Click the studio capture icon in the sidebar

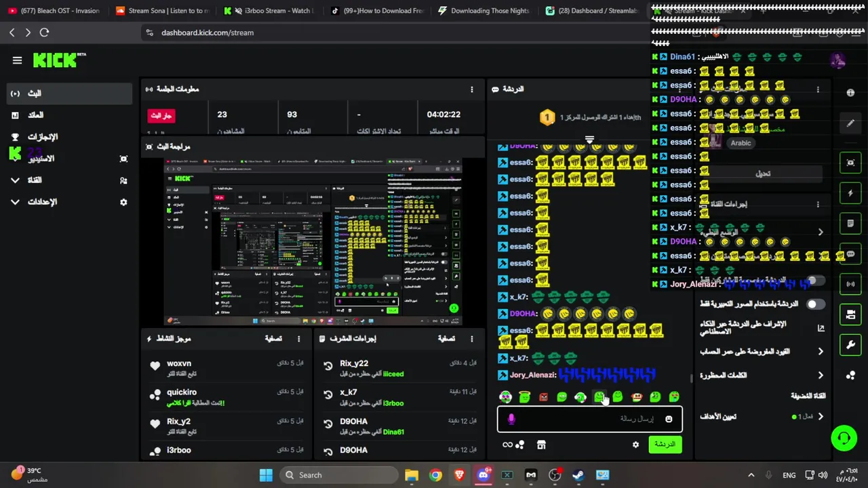point(123,159)
